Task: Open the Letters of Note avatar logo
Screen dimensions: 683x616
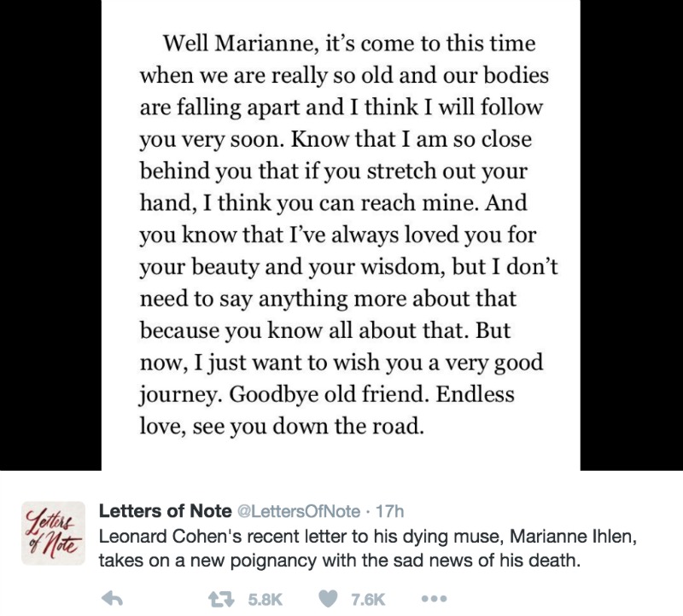Action: coord(53,533)
